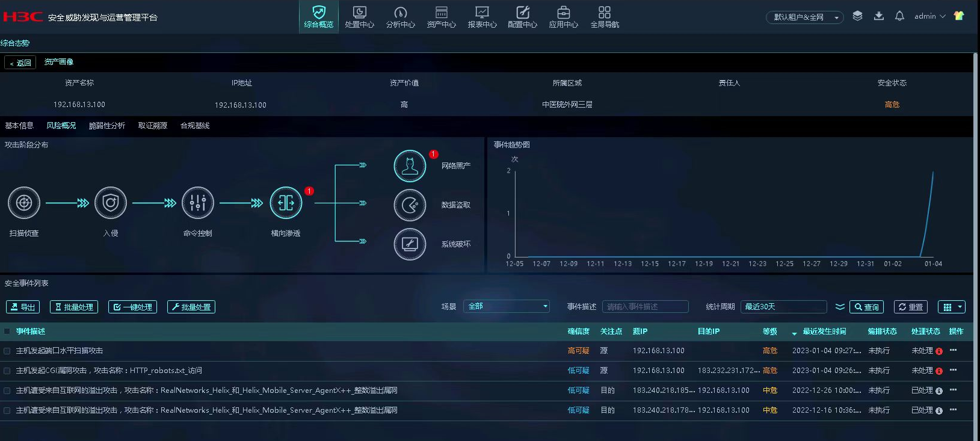The width and height of the screenshot is (980, 441).
Task: Open more actions for 2022-12-26 event
Action: point(953,390)
